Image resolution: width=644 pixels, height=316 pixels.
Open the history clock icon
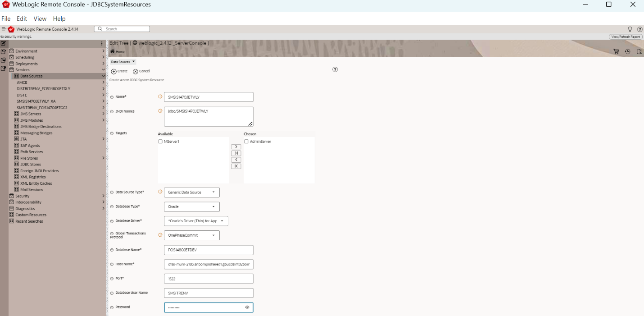coord(628,51)
